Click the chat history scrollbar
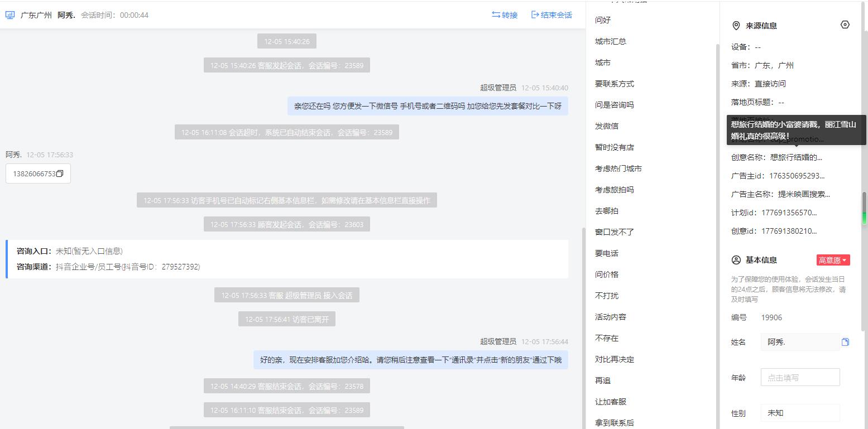 coord(583,328)
